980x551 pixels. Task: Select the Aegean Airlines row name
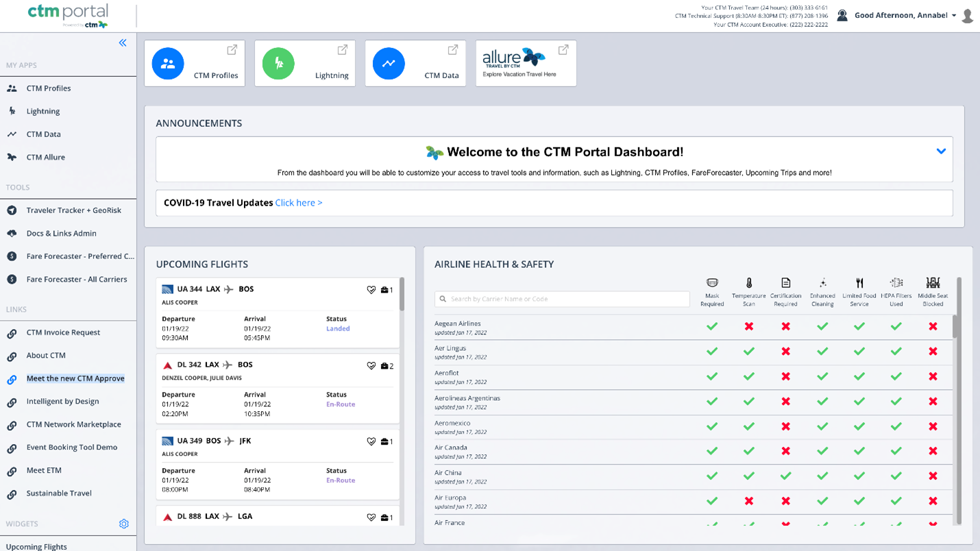[457, 323]
